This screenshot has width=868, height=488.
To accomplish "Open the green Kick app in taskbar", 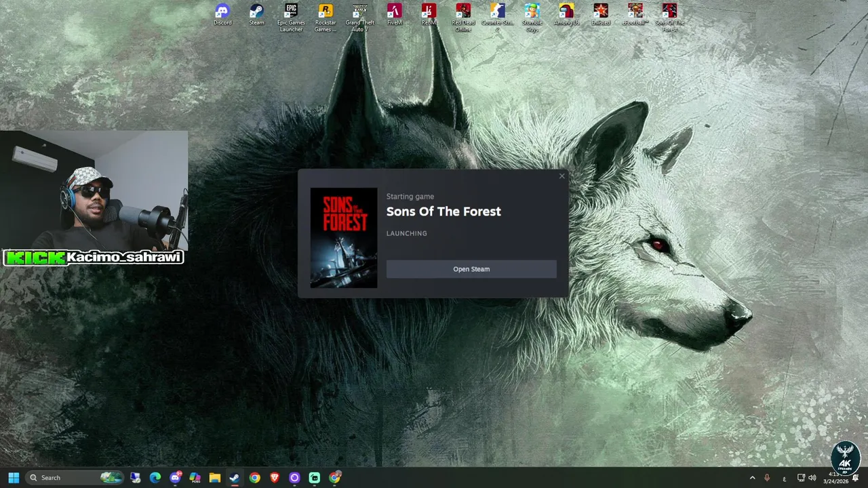I will point(315,478).
